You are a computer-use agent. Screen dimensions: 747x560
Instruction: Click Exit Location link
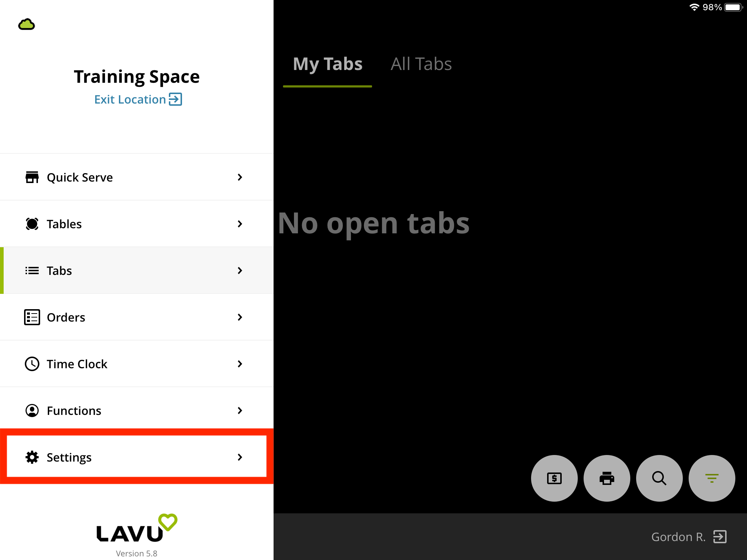[x=138, y=99]
